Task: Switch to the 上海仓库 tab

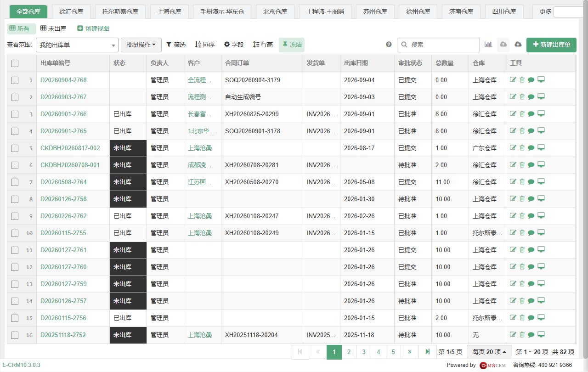Action: click(x=169, y=11)
